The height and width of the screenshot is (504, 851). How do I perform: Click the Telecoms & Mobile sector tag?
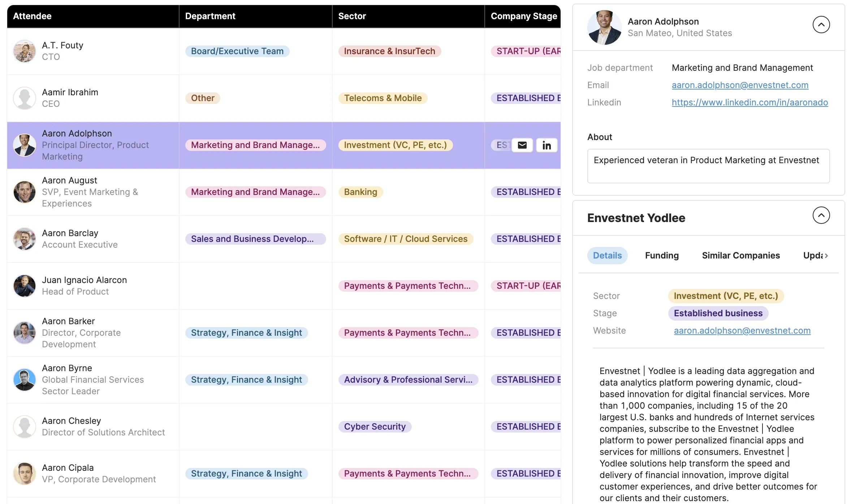tap(383, 98)
